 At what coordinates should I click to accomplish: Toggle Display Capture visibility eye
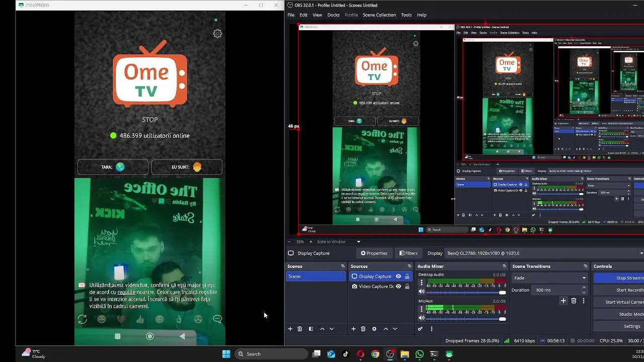(x=398, y=277)
